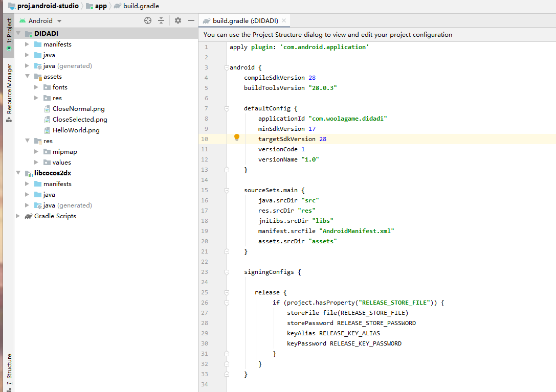The height and width of the screenshot is (392, 556).
Task: Open the Android view dropdown
Action: (x=41, y=20)
